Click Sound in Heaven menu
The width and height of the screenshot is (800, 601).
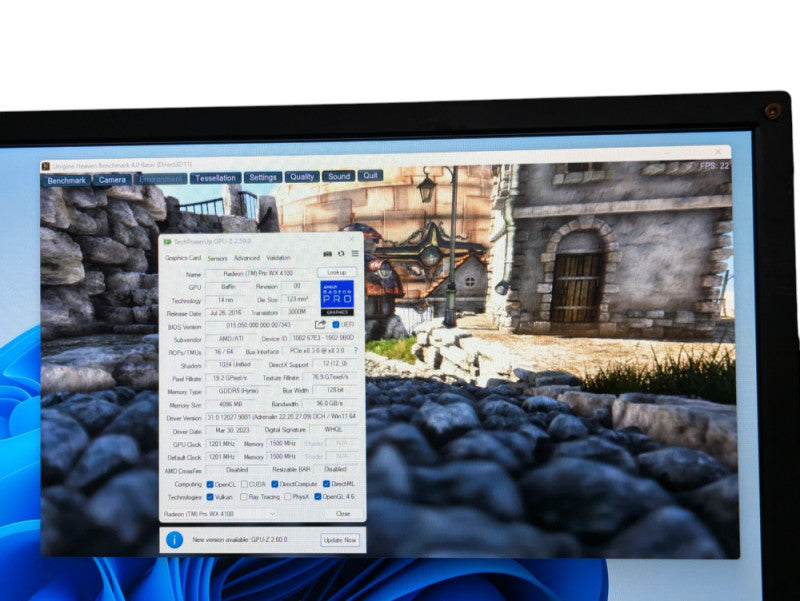[339, 177]
